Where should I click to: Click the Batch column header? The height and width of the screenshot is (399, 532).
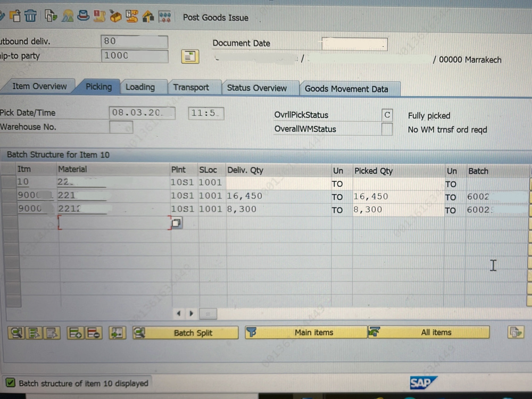[x=497, y=171]
